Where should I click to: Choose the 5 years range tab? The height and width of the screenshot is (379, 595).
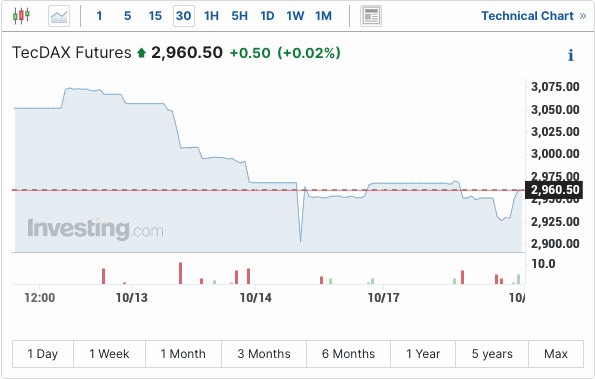tap(492, 354)
